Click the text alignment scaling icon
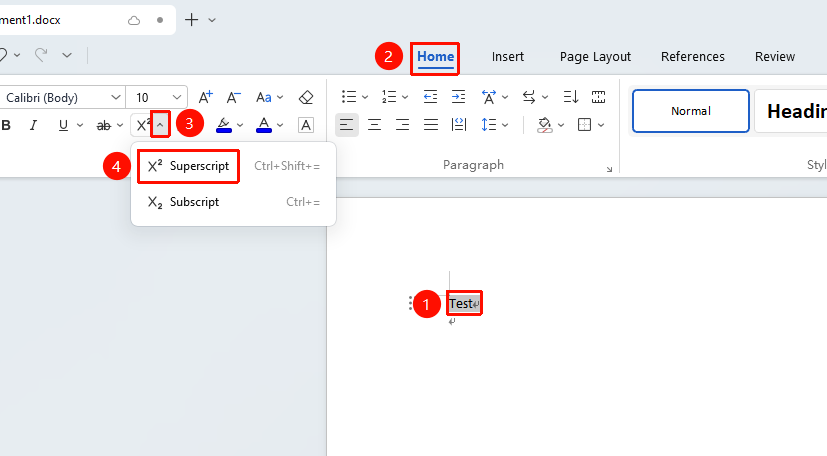The width and height of the screenshot is (827, 456). coord(489,97)
